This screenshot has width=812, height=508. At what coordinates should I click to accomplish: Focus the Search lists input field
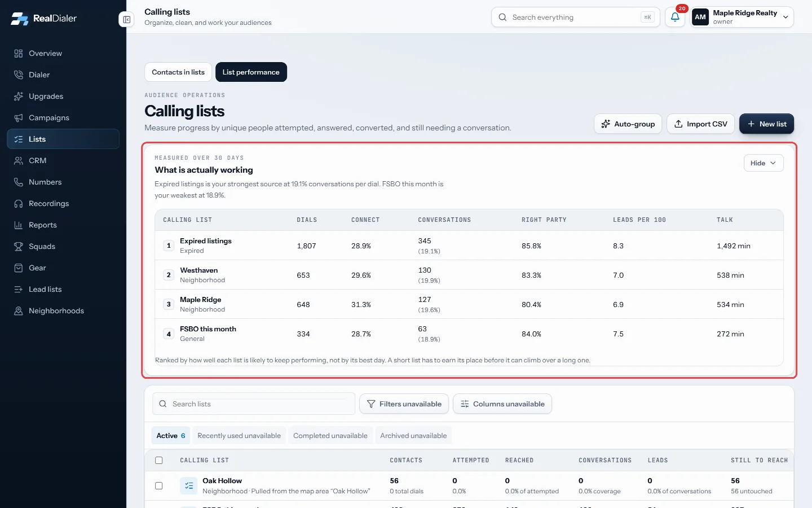tap(254, 404)
